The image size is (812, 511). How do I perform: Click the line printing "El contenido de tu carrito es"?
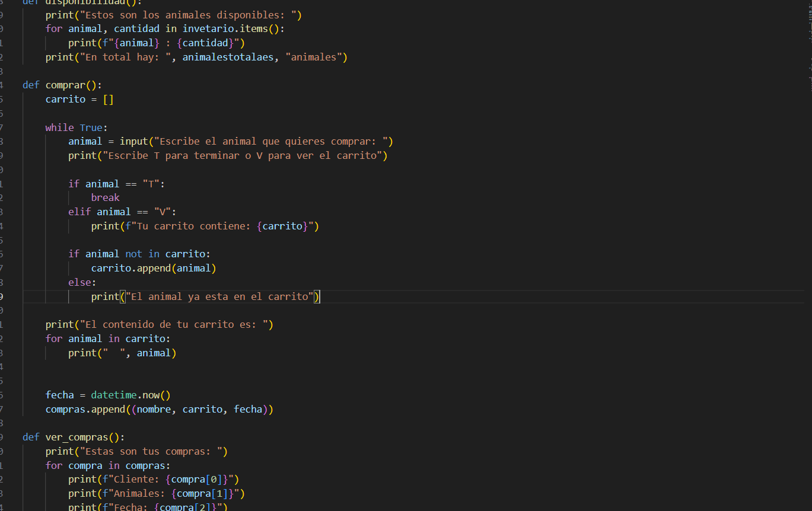pyautogui.click(x=160, y=324)
